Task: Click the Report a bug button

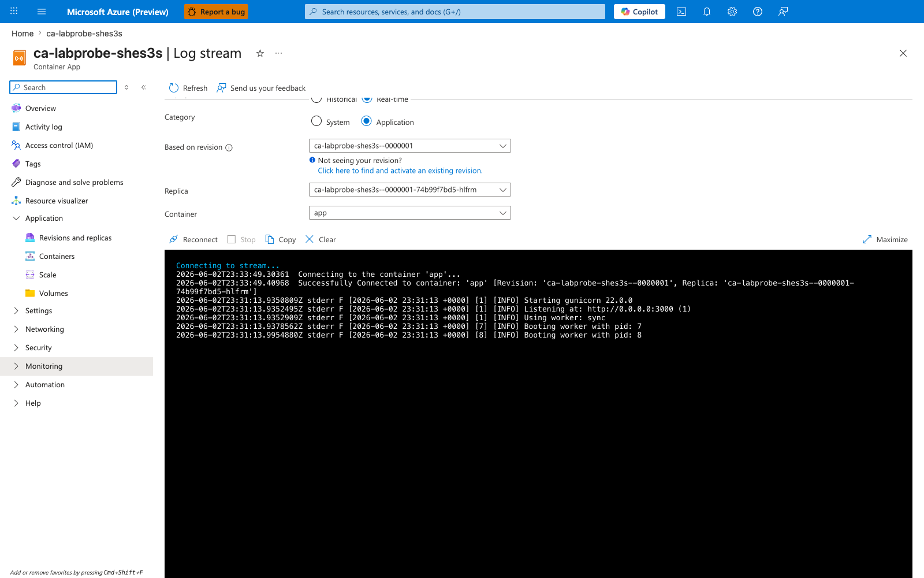Action: pos(216,12)
